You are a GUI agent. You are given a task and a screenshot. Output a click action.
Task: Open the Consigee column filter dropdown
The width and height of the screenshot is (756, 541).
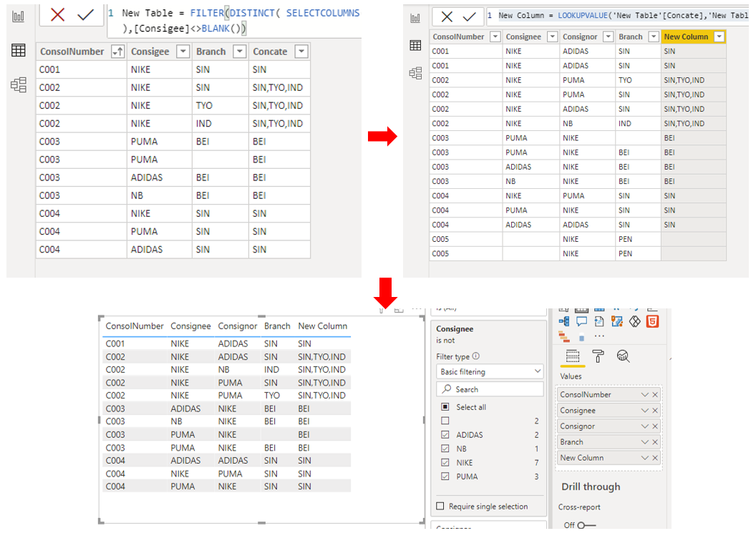coord(183,52)
